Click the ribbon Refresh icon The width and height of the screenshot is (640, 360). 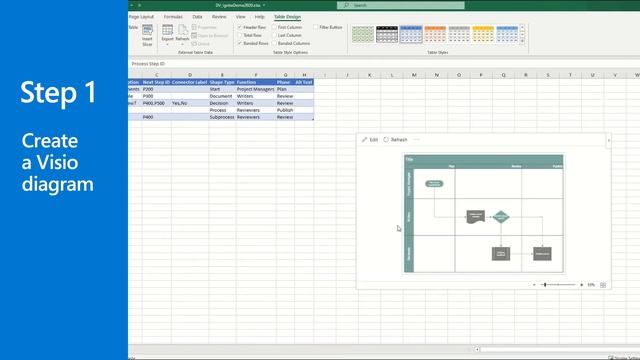click(x=182, y=30)
